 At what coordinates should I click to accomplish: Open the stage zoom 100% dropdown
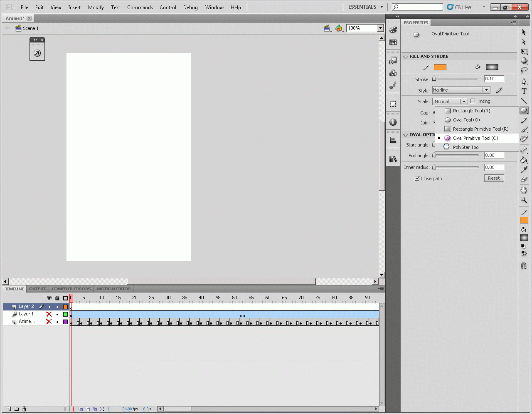point(380,28)
